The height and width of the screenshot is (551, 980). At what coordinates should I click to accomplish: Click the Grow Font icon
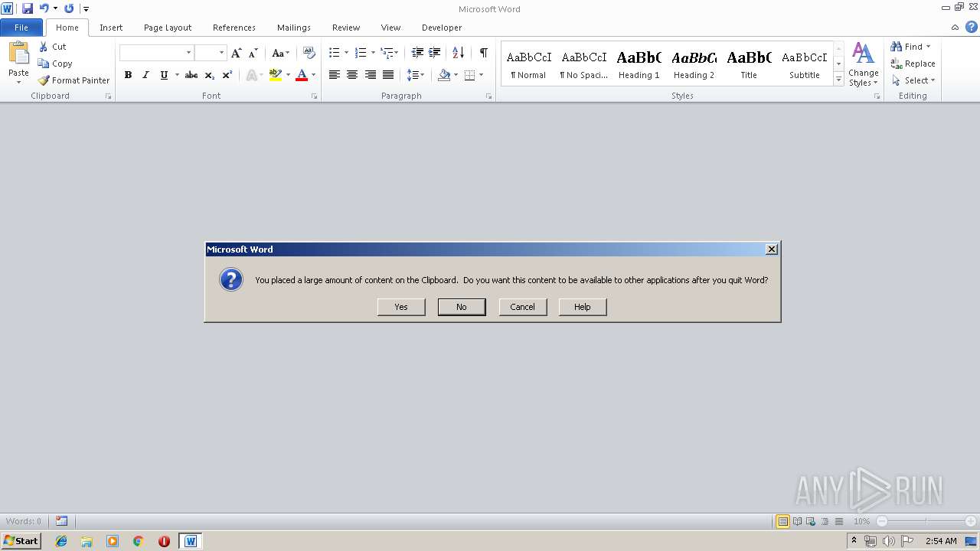point(237,53)
